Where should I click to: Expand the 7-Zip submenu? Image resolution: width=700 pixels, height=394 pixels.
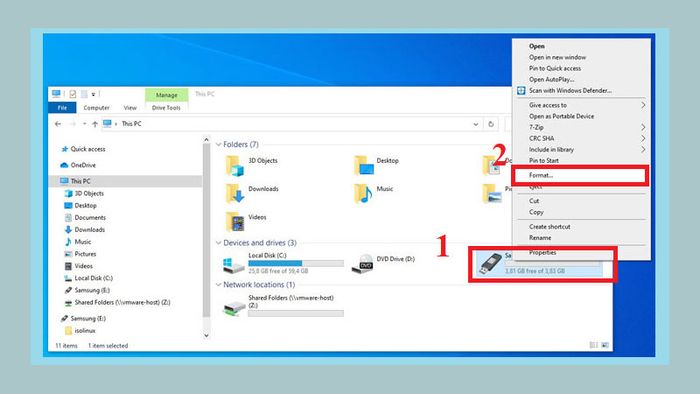point(643,127)
